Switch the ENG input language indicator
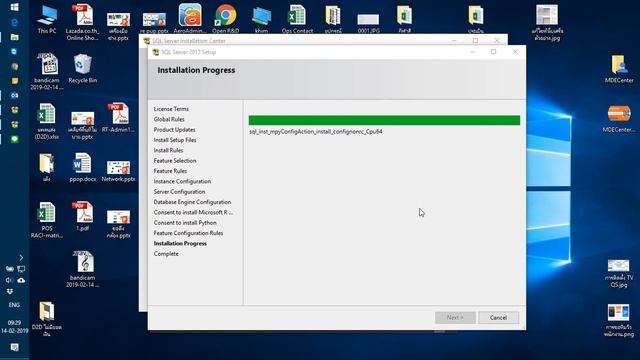This screenshot has width=640, height=360. pyautogui.click(x=14, y=305)
